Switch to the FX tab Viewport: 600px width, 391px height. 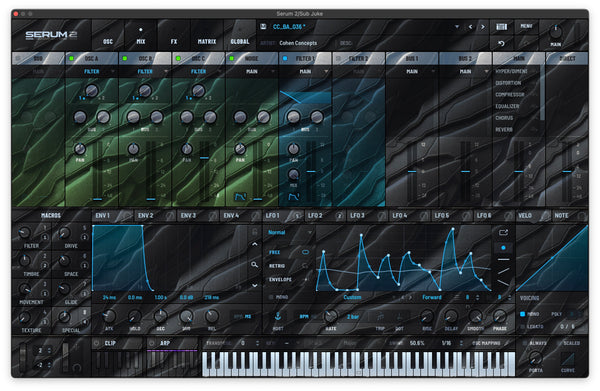[174, 35]
